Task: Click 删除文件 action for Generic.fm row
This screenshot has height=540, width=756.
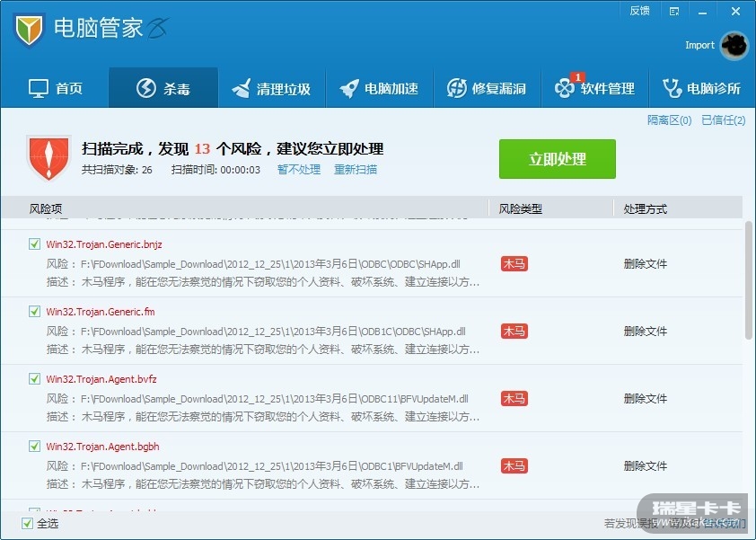Action: 645,332
